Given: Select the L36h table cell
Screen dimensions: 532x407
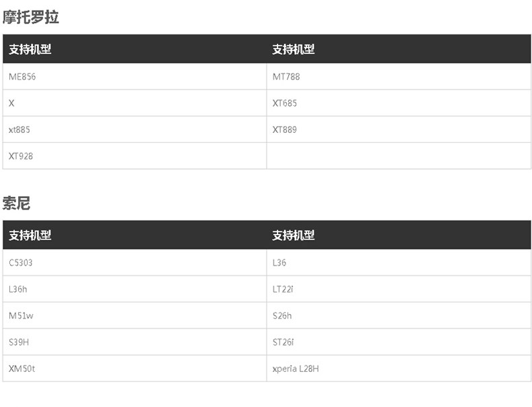Looking at the screenshot, I should pyautogui.click(x=18, y=289).
